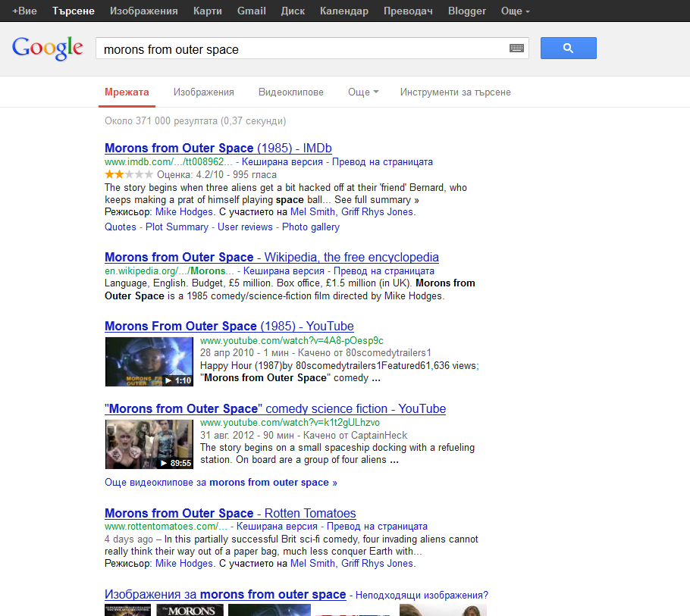Play the 89:55 comedy science fiction video thumbnail
This screenshot has height=616, width=690.
point(149,444)
